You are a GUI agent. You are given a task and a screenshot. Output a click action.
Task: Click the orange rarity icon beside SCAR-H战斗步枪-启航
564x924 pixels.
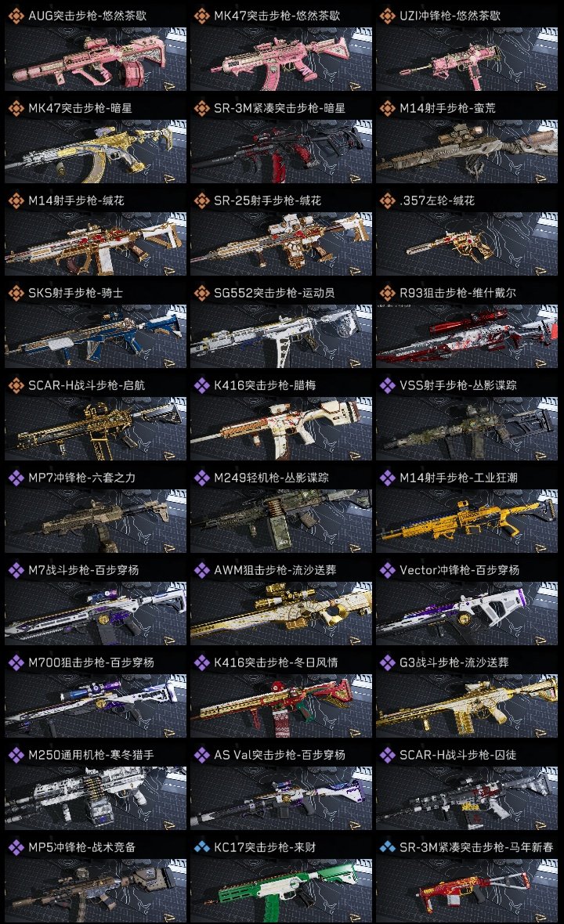tap(16, 385)
